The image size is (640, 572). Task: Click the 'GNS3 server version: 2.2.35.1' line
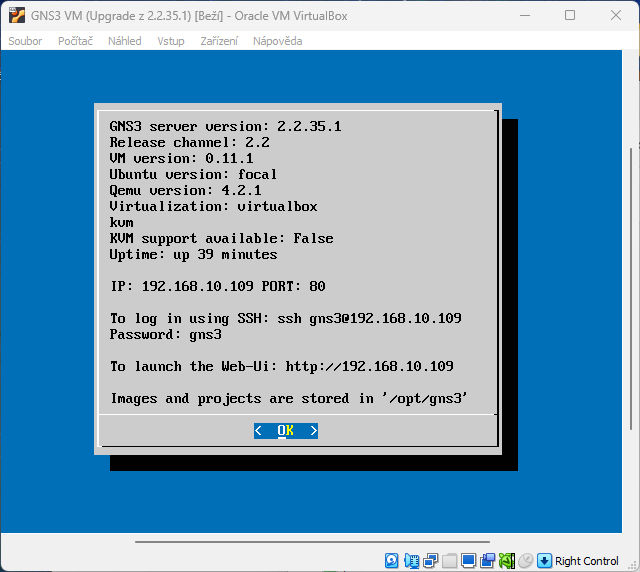(x=225, y=127)
